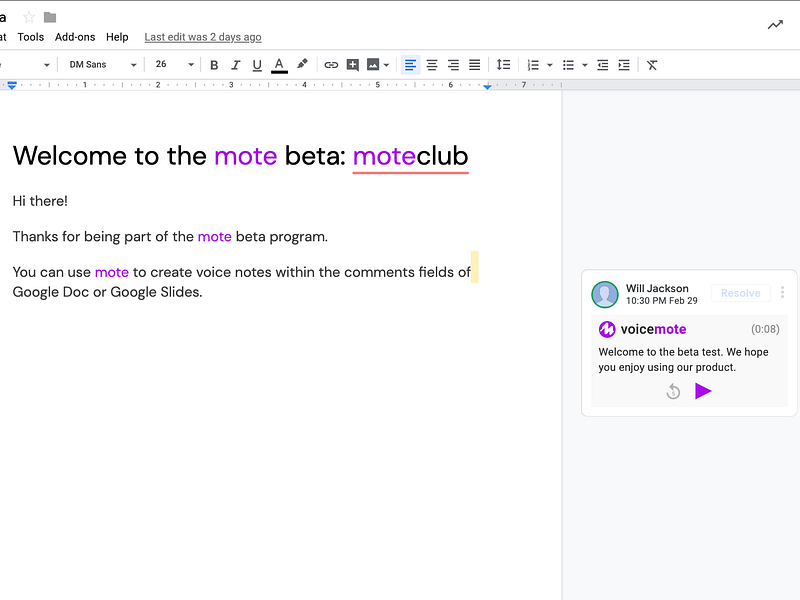
Task: Click 'Thanks for being part' paragraph
Action: tap(170, 237)
